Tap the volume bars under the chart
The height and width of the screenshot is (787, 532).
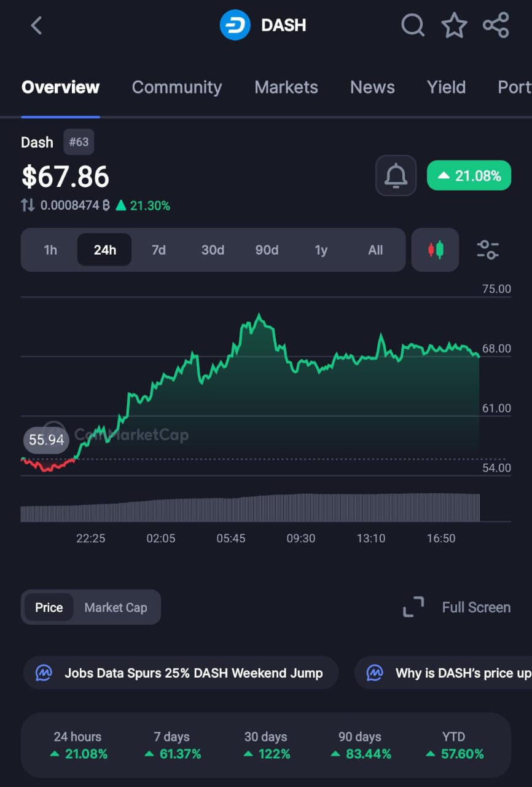[x=250, y=508]
